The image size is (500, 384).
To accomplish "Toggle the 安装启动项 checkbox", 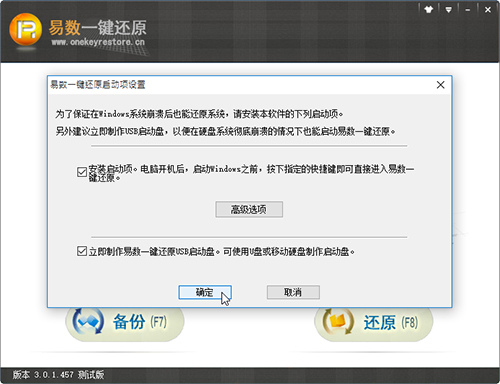I will pyautogui.click(x=82, y=172).
